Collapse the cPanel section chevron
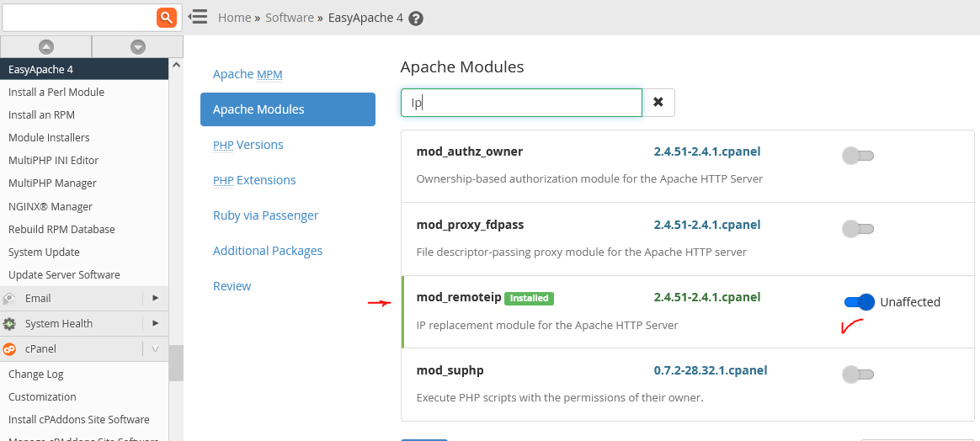The width and height of the screenshot is (980, 441). click(156, 349)
